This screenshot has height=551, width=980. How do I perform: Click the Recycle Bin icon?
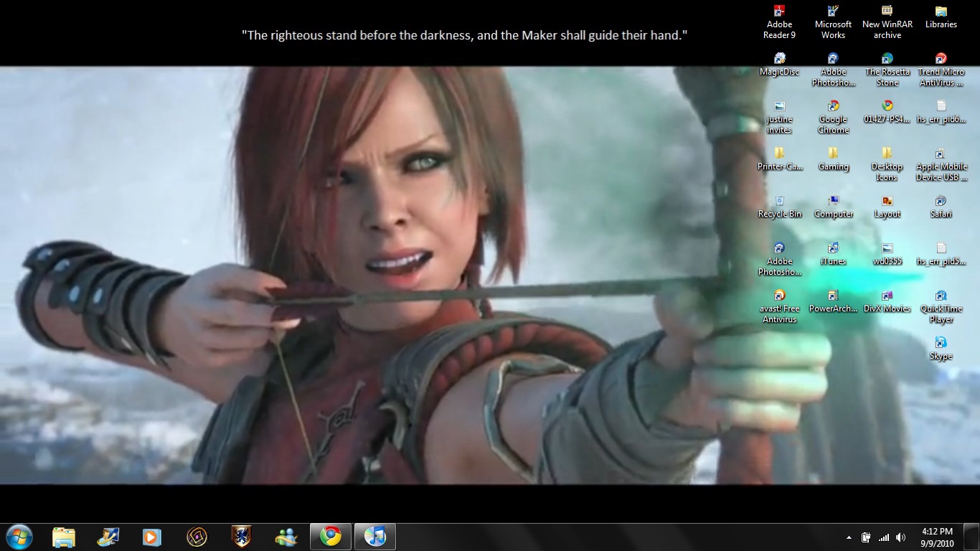[x=779, y=206]
